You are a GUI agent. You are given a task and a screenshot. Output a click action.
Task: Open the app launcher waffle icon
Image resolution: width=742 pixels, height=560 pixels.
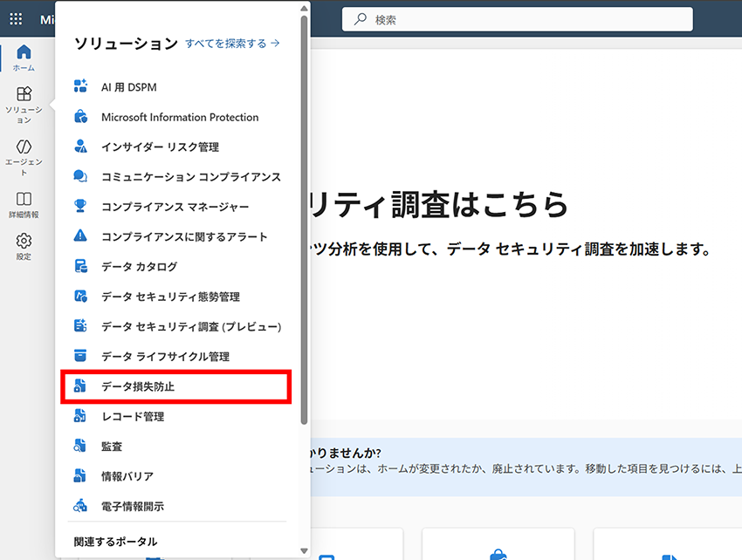[x=16, y=19]
